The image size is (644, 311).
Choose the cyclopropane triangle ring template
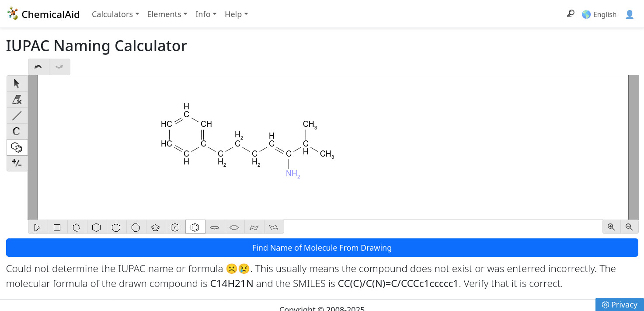(38, 227)
